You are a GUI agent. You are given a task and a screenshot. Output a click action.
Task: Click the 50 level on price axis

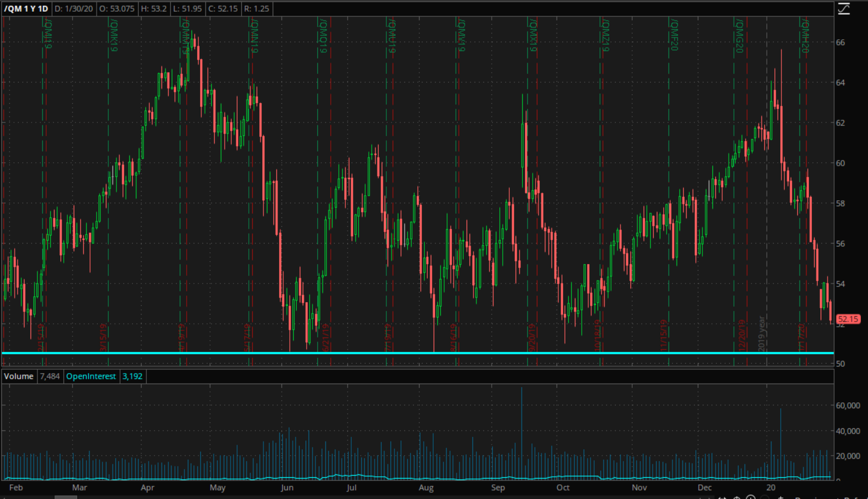tap(840, 363)
